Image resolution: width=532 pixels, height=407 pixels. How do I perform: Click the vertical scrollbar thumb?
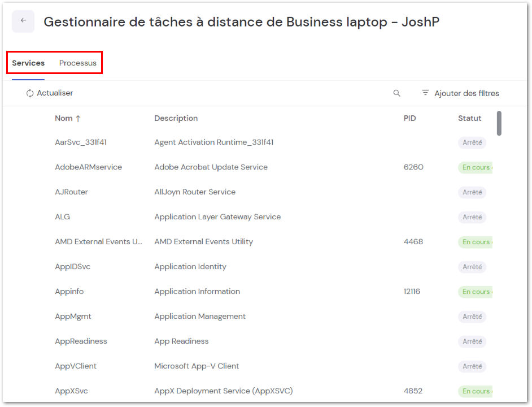point(499,123)
